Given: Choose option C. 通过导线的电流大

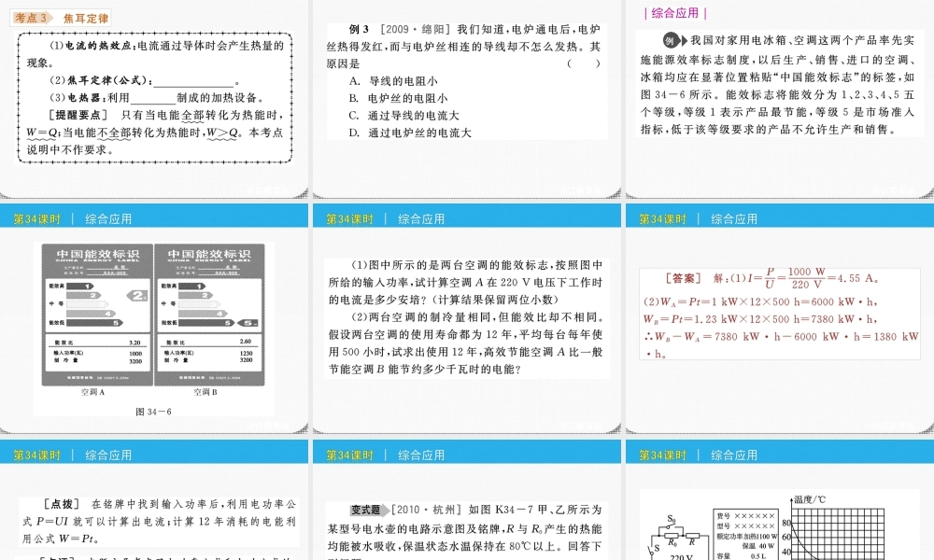Looking at the screenshot, I should point(403,116).
